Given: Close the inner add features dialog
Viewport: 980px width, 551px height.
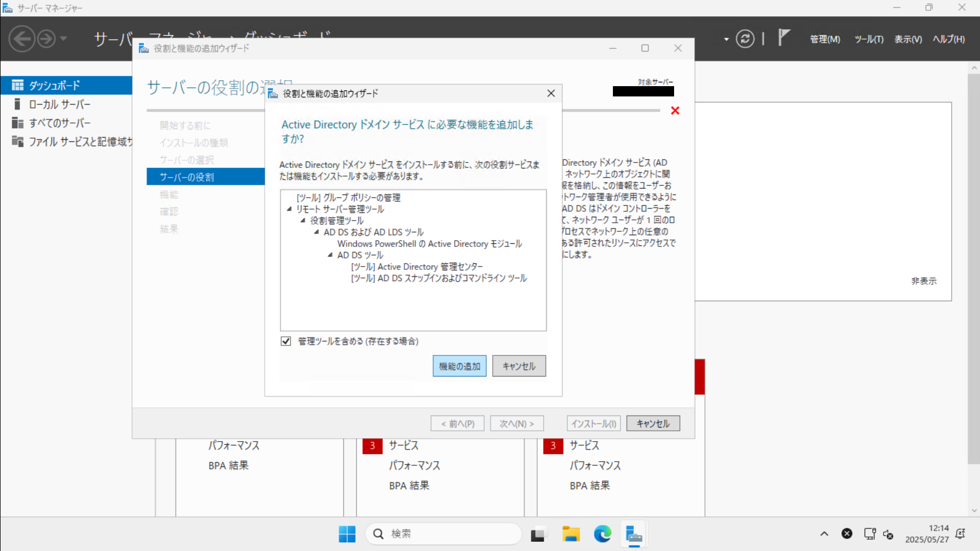Looking at the screenshot, I should 551,93.
